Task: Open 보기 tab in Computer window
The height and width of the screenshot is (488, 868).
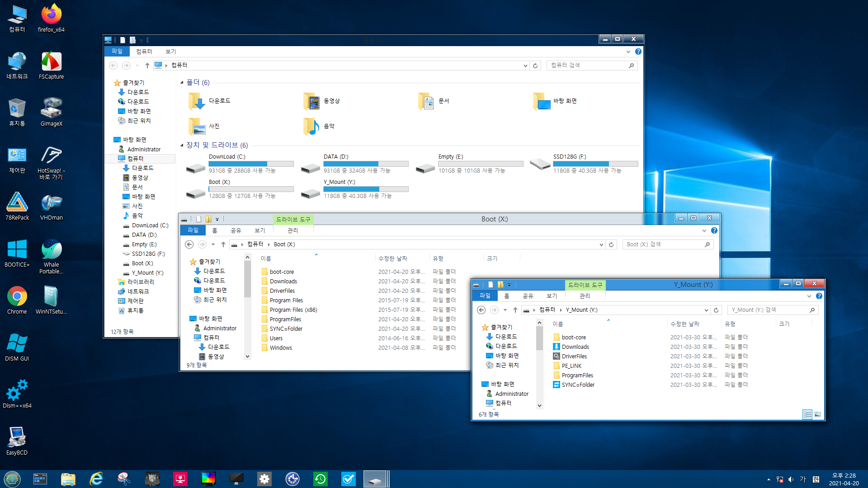Action: (170, 52)
